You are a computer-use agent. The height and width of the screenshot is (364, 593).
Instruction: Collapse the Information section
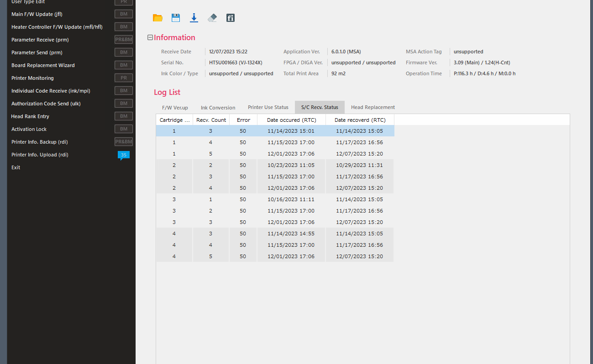coord(150,37)
